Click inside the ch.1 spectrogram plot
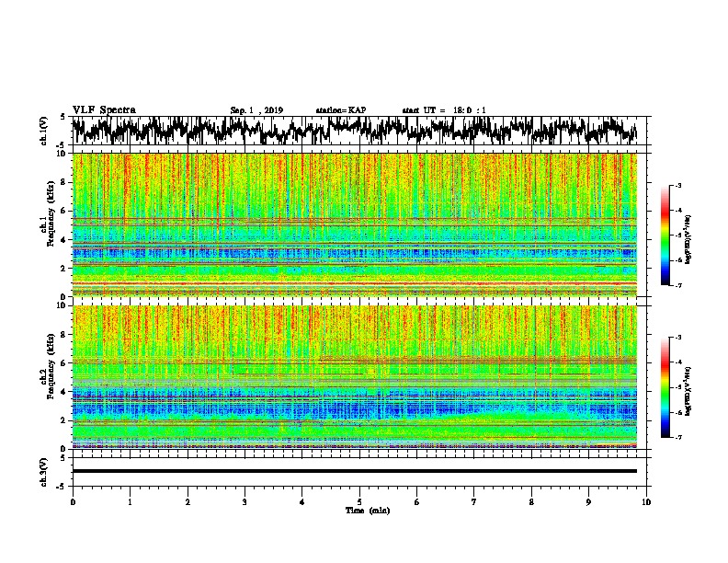 click(354, 224)
